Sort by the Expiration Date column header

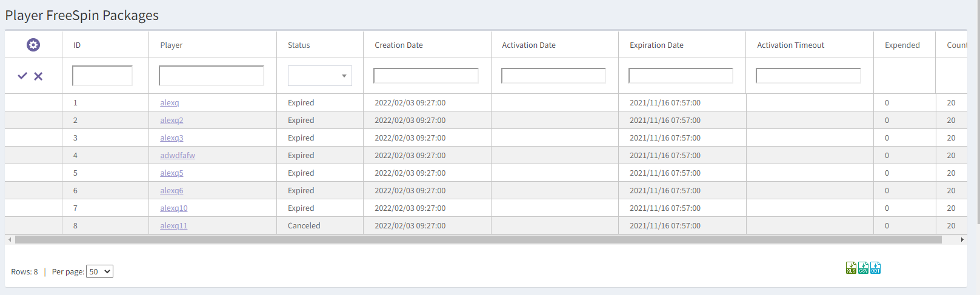[656, 45]
